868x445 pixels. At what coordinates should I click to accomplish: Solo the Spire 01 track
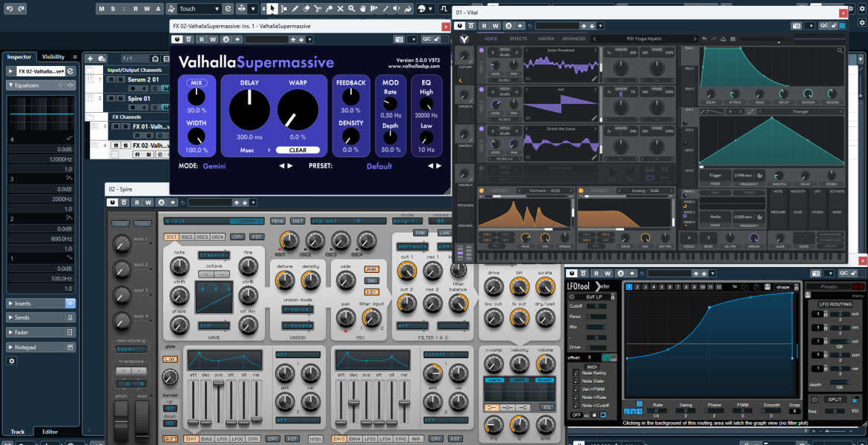[x=121, y=99]
